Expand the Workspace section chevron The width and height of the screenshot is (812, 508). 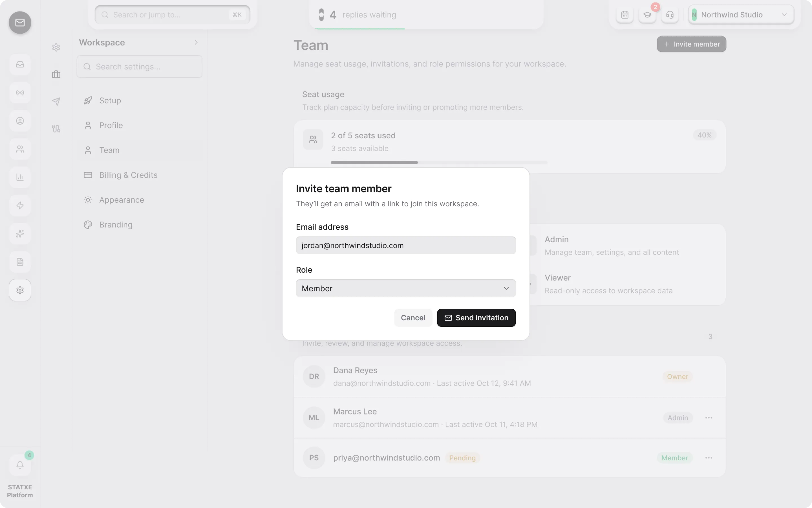pos(196,42)
